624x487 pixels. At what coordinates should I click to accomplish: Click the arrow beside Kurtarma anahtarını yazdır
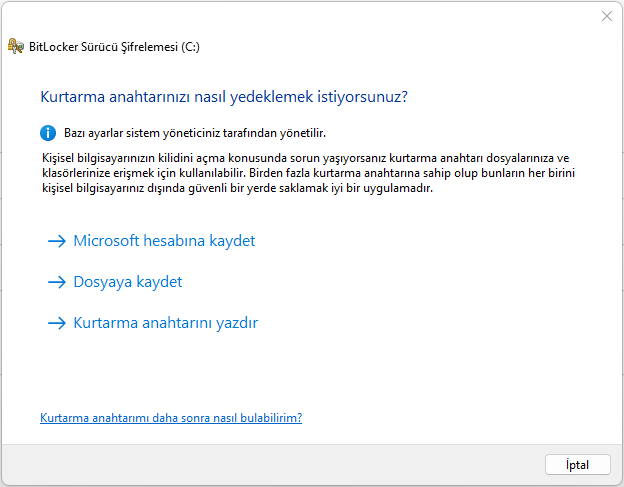(57, 323)
